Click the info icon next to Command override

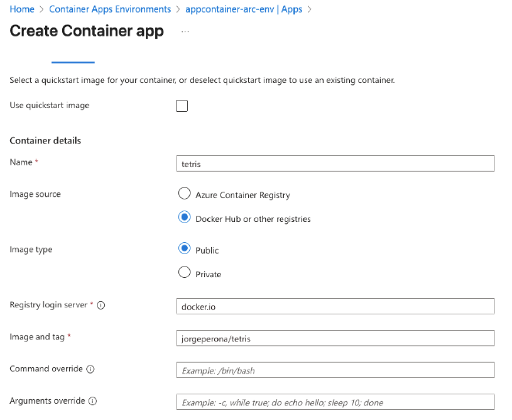pos(90,369)
